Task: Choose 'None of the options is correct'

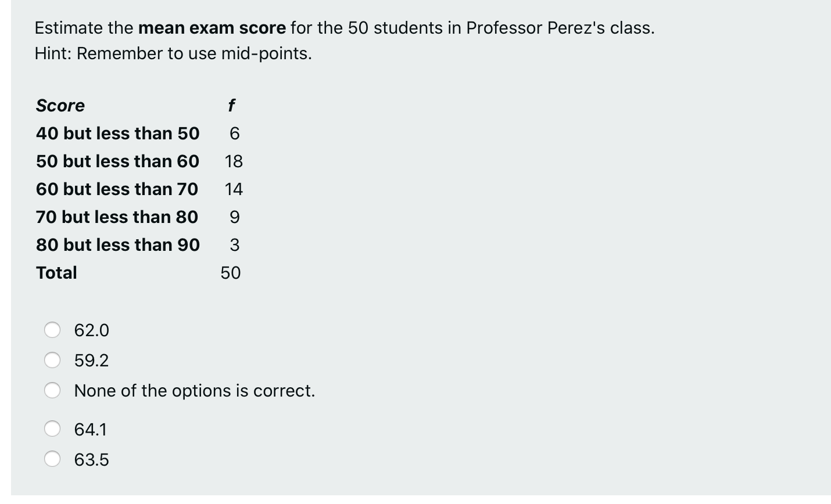Action: point(52,390)
